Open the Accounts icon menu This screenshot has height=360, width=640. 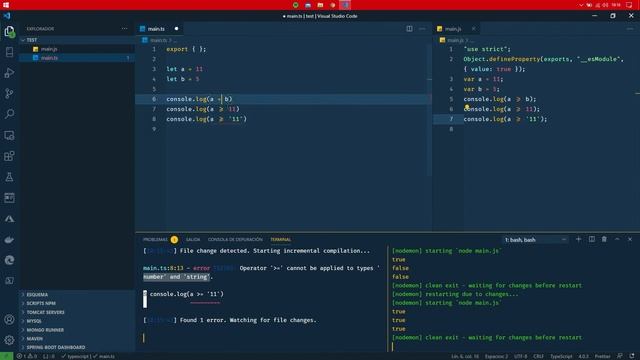click(x=9, y=319)
